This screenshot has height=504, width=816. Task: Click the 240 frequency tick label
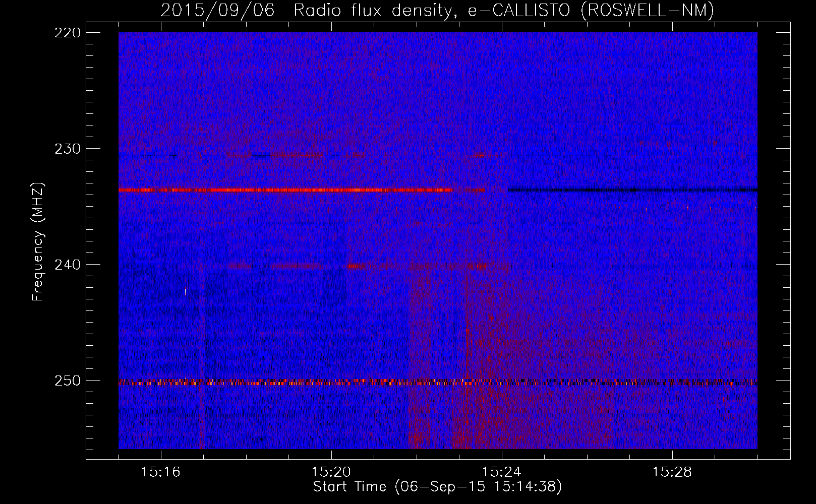pos(67,265)
